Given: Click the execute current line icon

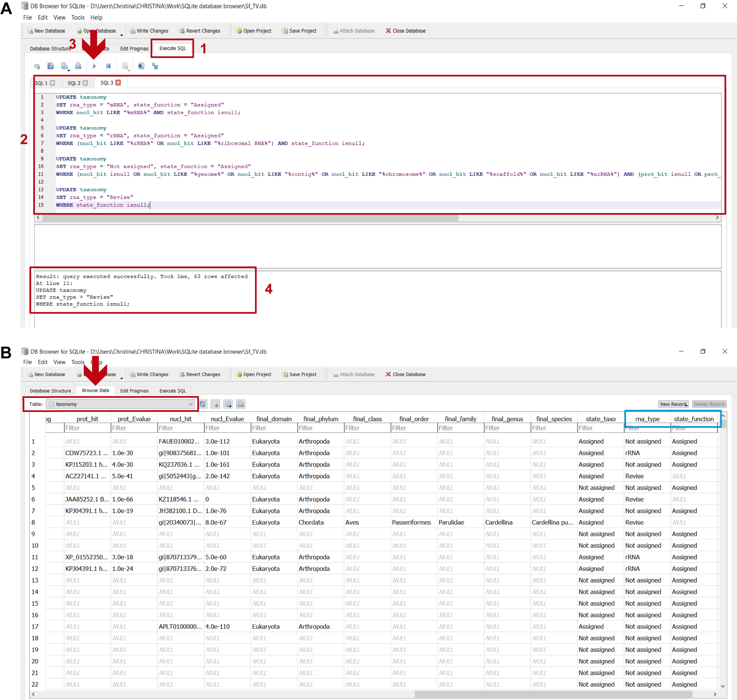Looking at the screenshot, I should pyautogui.click(x=108, y=66).
